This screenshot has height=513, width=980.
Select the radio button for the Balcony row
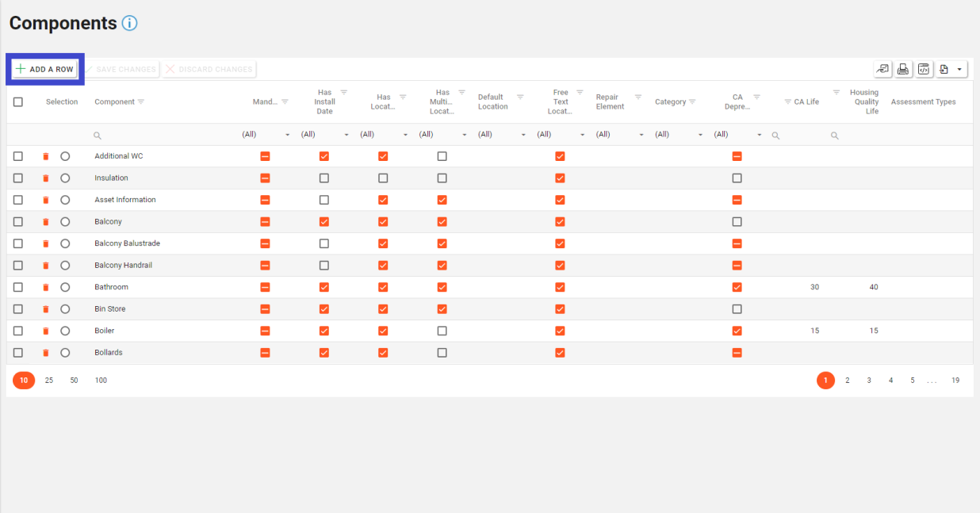[x=65, y=222]
